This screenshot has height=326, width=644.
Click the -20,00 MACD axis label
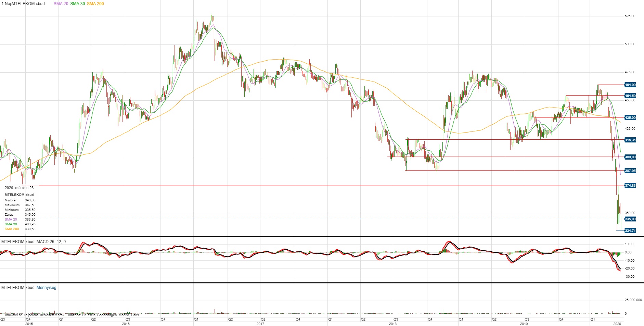629,268
